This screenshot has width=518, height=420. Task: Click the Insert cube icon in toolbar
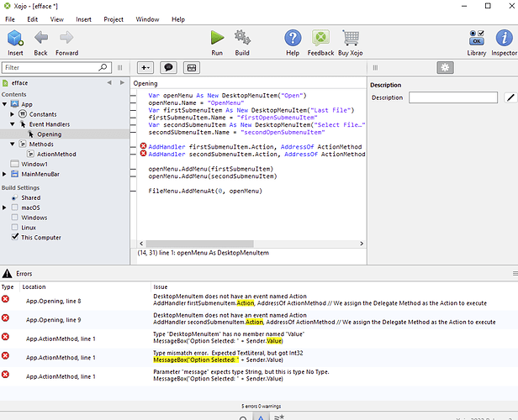[x=15, y=38]
